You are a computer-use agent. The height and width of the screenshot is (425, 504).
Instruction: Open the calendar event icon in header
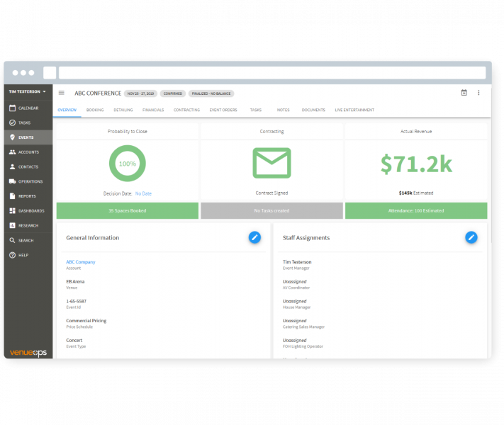click(464, 93)
